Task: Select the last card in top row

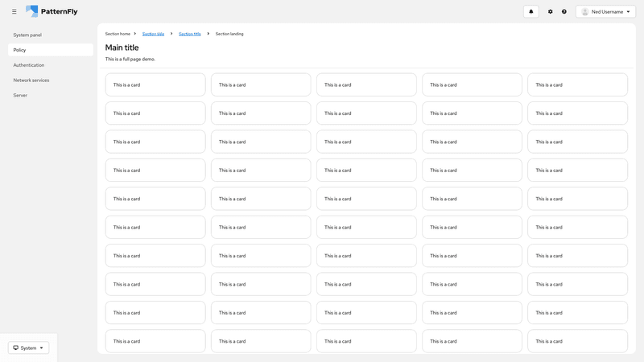Action: pos(577,84)
